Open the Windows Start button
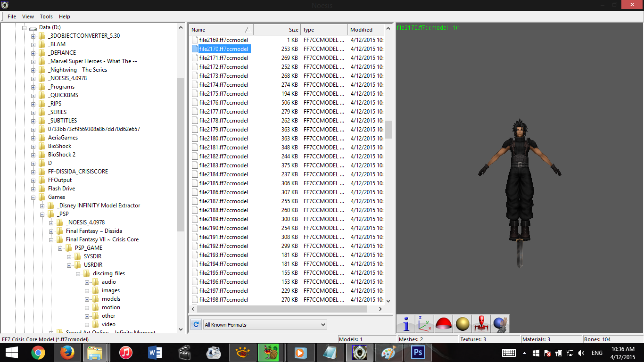Image resolution: width=644 pixels, height=362 pixels. click(x=11, y=353)
